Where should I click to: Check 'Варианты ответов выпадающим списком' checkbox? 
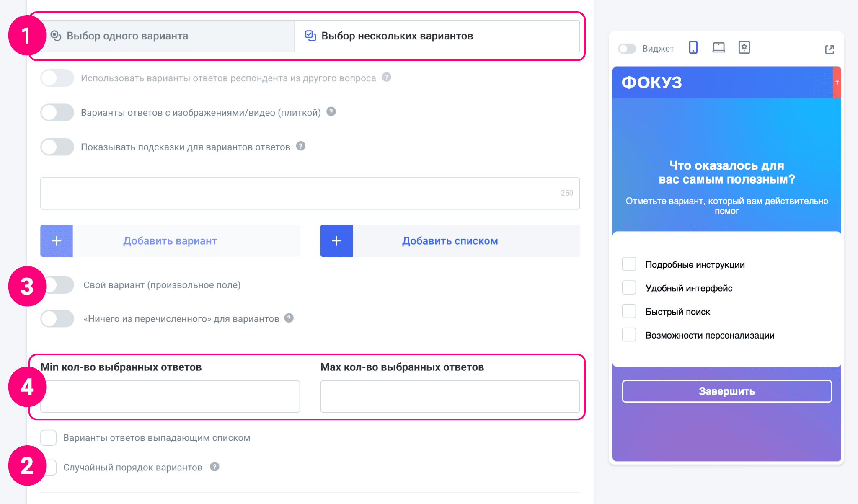point(49,438)
